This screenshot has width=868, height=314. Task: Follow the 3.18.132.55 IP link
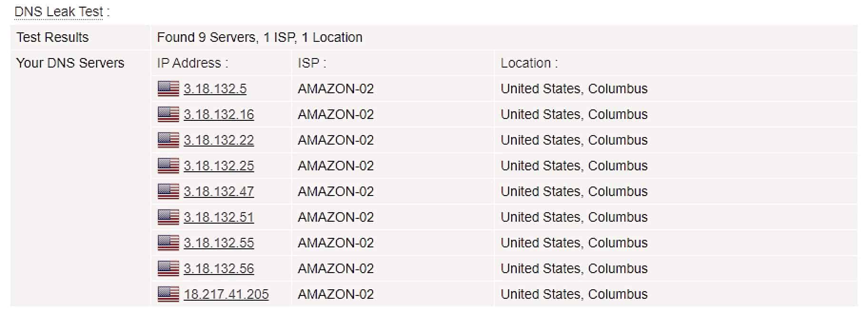(x=219, y=243)
